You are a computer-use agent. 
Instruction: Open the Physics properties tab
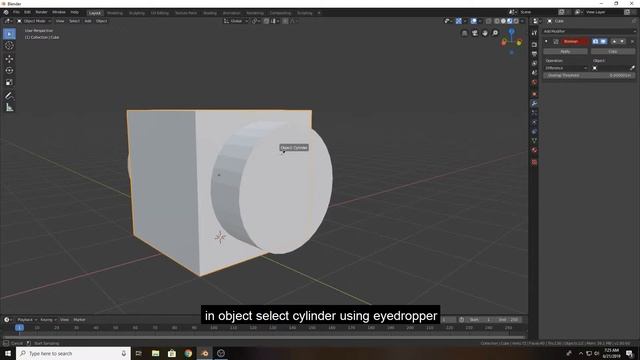coord(534,122)
